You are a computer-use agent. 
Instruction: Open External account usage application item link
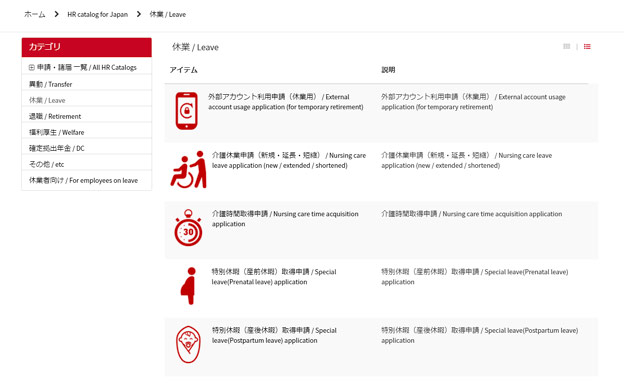click(285, 102)
